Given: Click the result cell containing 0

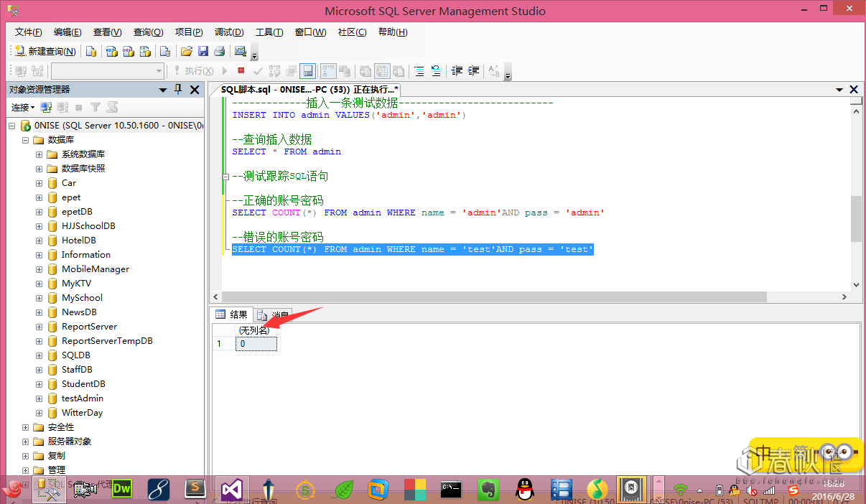Looking at the screenshot, I should tap(256, 344).
